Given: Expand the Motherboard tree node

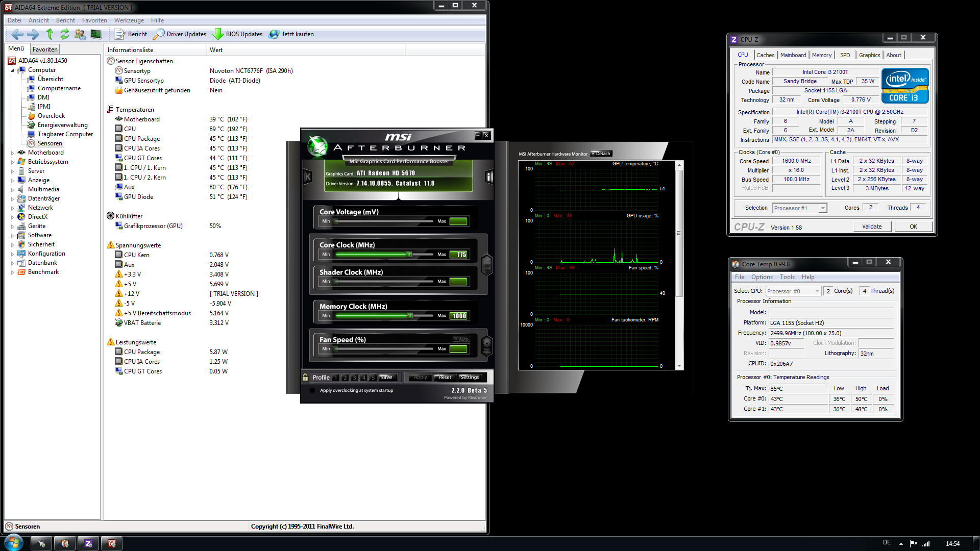Looking at the screenshot, I should tap(12, 153).
